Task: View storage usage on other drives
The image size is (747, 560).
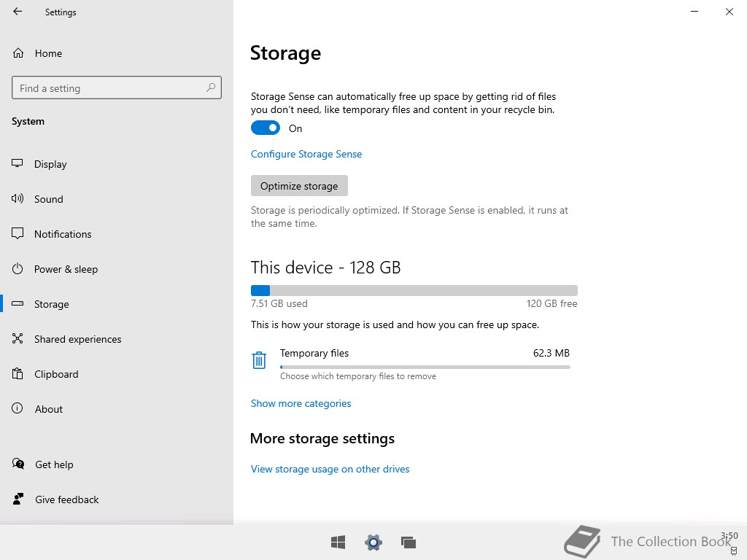Action: 330,469
